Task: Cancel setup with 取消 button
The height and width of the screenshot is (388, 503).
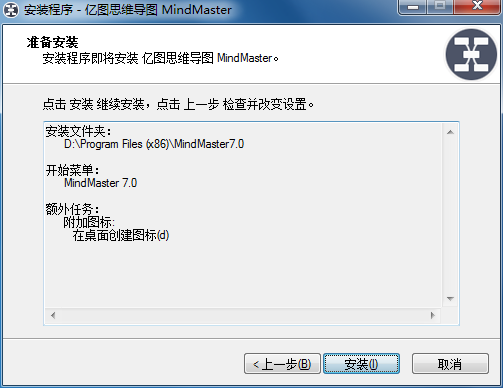Action: click(x=450, y=364)
